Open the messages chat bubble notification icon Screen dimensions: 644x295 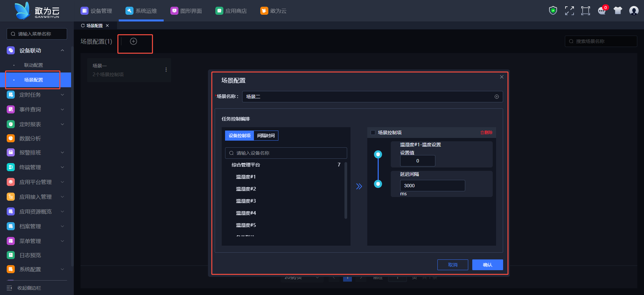[602, 11]
